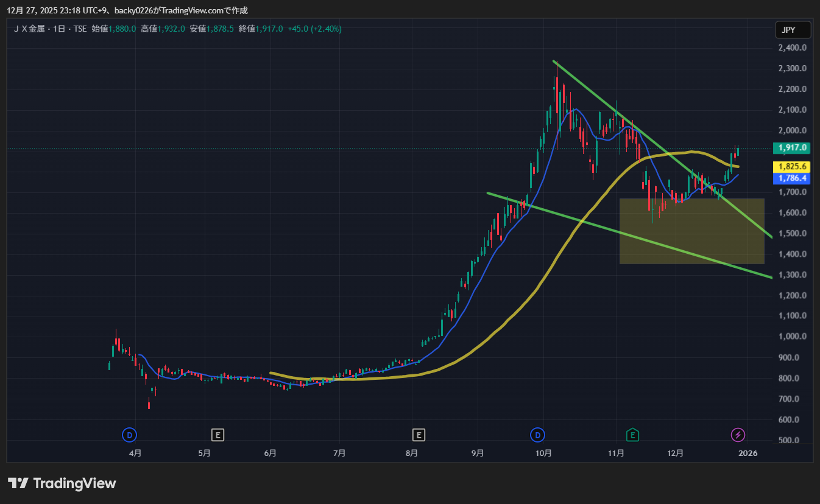Click the 終値 1,917.0 close value
The width and height of the screenshot is (820, 504).
[x=269, y=29]
